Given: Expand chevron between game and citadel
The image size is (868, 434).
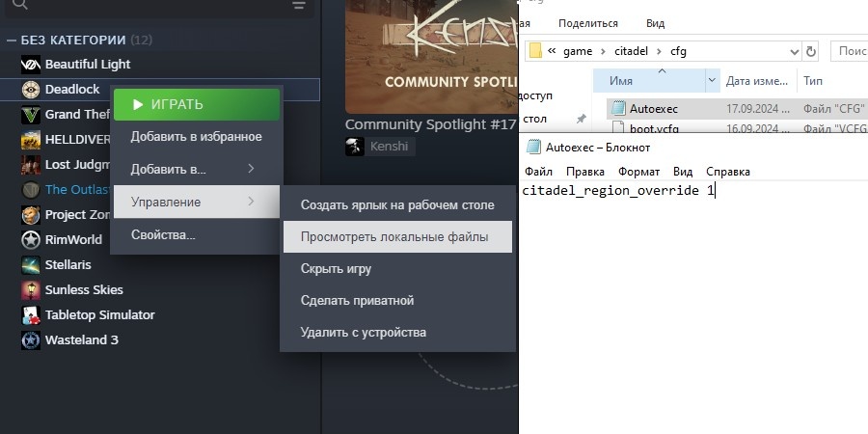Looking at the screenshot, I should (603, 51).
